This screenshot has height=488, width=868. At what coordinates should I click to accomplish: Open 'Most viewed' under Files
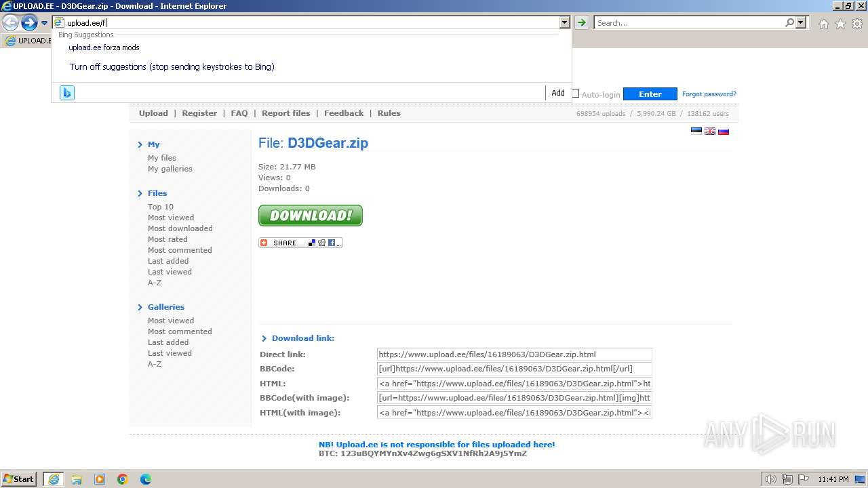171,218
